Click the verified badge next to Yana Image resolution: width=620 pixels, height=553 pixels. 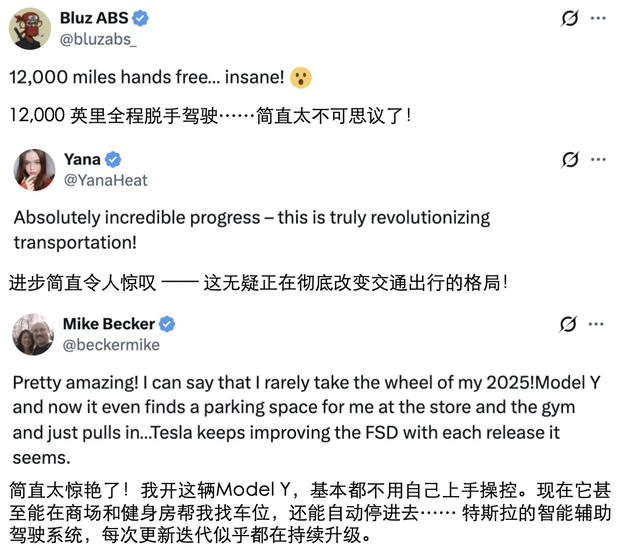[114, 159]
